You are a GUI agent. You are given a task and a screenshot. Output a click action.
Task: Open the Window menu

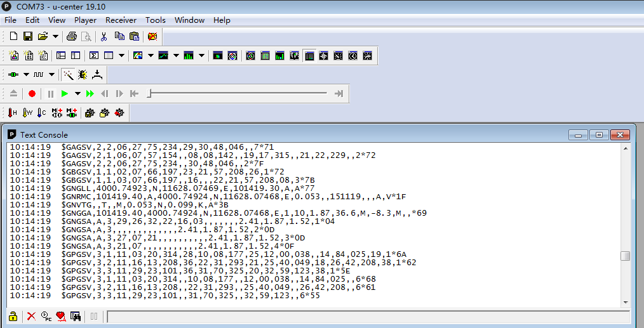click(189, 20)
